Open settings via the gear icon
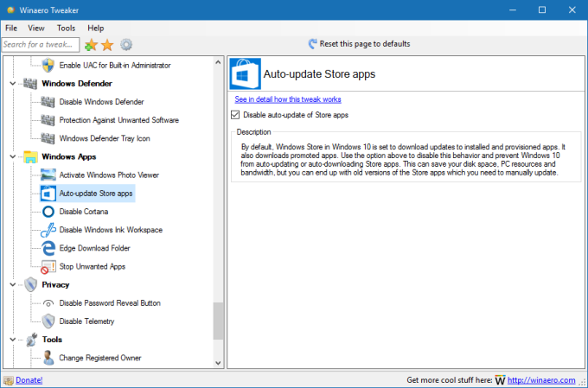Image resolution: width=588 pixels, height=388 pixels. pyautogui.click(x=126, y=44)
